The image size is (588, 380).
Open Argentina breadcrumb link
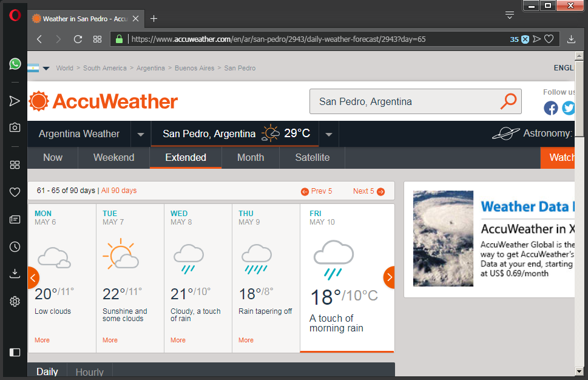pos(150,68)
